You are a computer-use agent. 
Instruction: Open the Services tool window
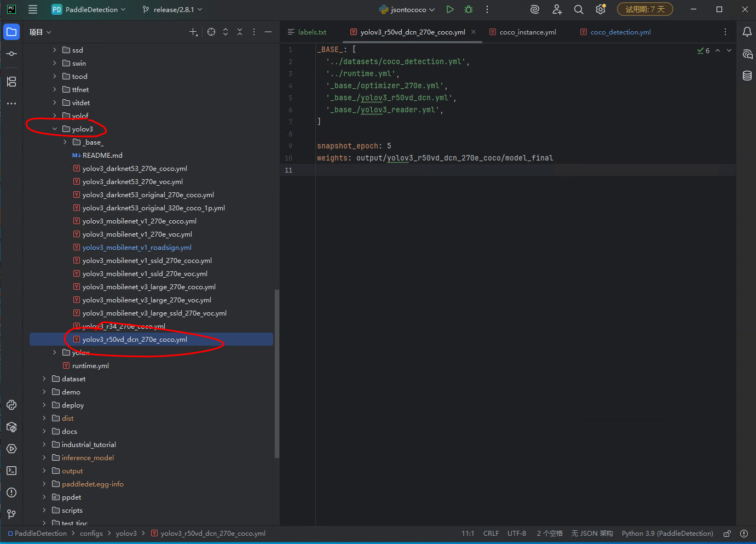tap(11, 449)
